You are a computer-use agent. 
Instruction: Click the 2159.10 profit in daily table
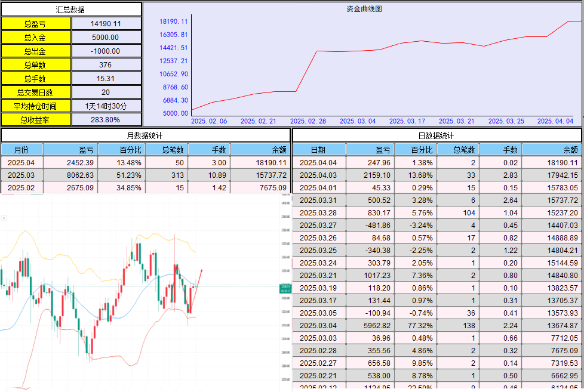pos(376,175)
